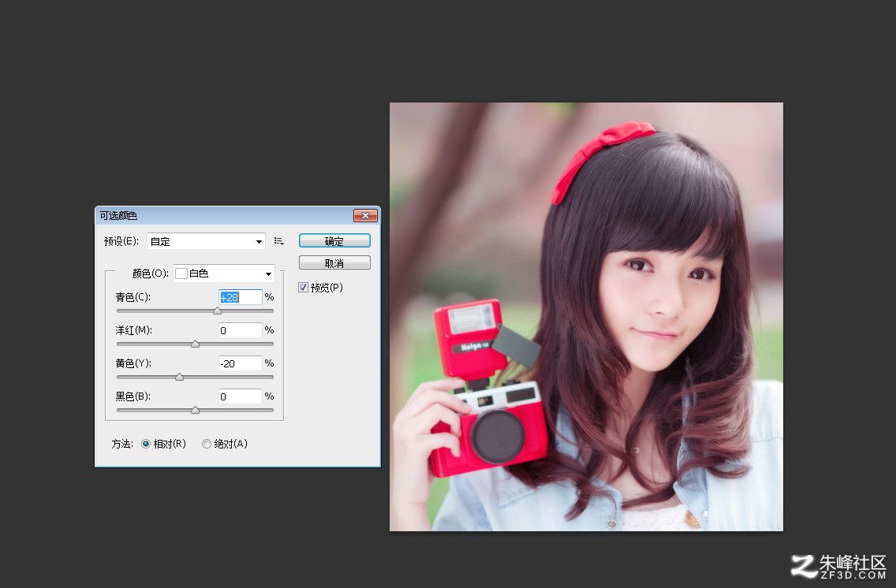896x588 pixels.
Task: Focus the 黑色(B) value field
Action: (x=241, y=396)
